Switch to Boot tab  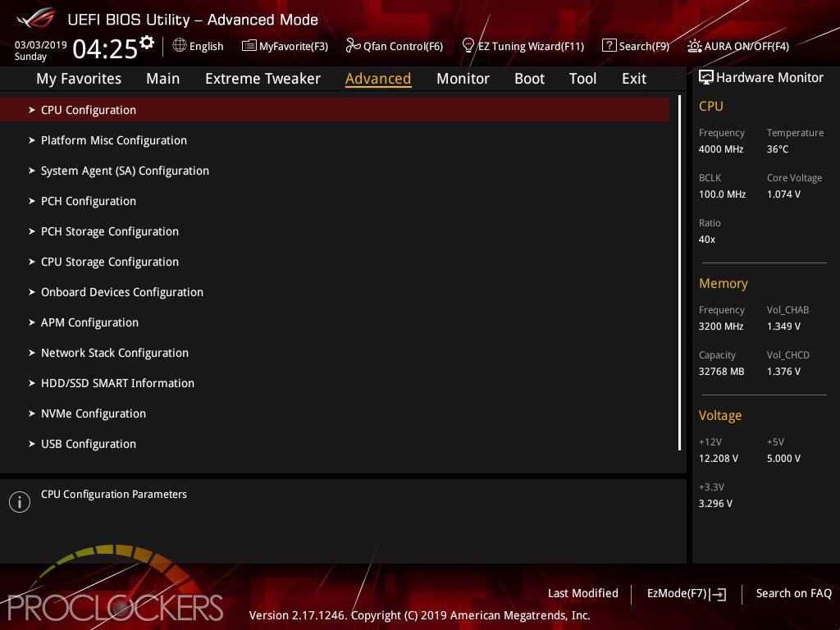coord(529,79)
